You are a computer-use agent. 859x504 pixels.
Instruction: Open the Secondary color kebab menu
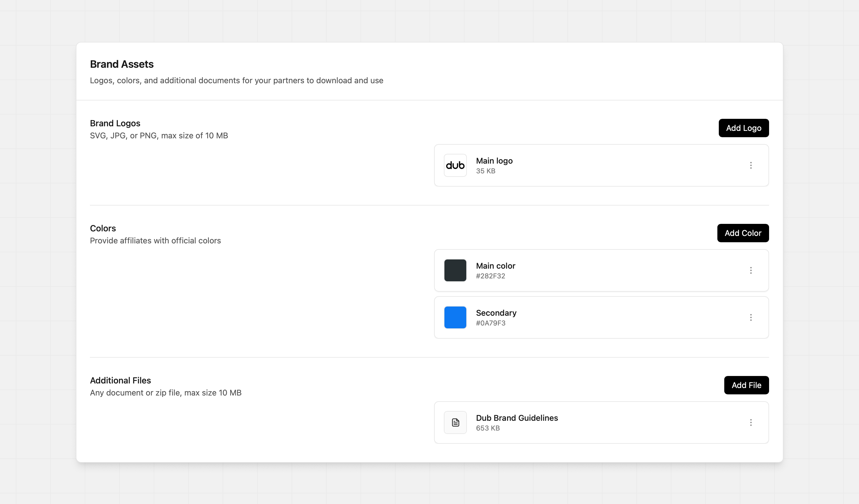click(751, 317)
